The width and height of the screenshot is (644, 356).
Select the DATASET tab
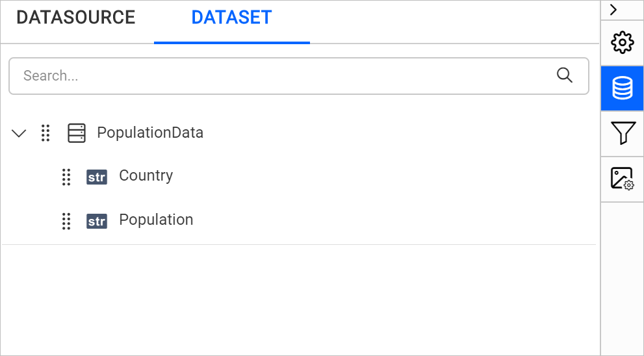tap(231, 18)
